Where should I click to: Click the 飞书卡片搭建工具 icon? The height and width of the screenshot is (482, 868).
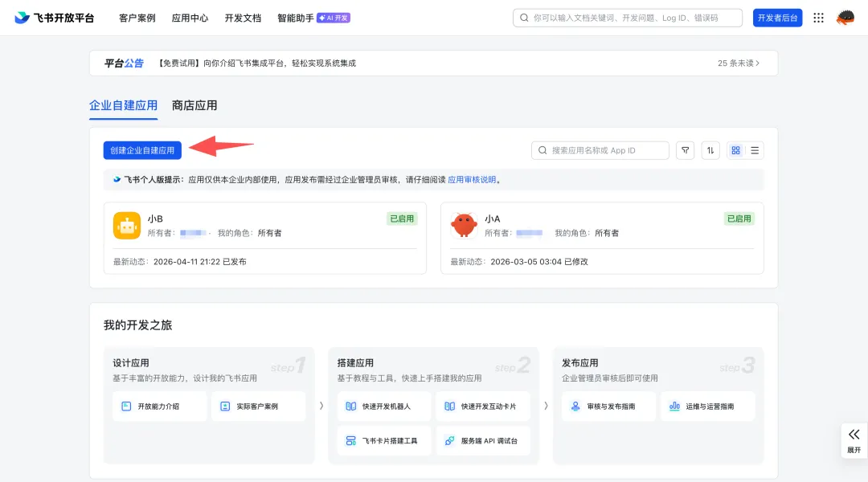(351, 440)
